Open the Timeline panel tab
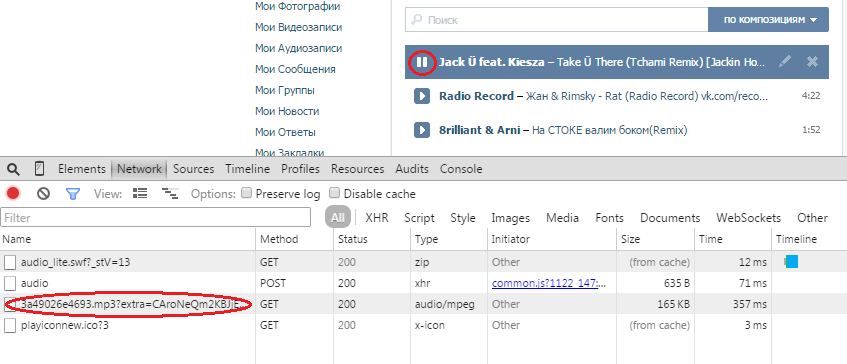Image resolution: width=847 pixels, height=364 pixels. coord(247,169)
